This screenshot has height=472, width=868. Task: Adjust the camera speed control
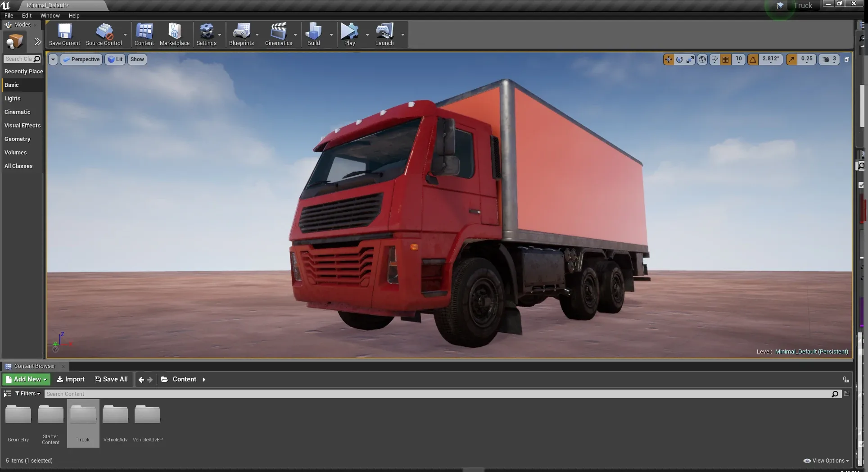pos(829,59)
